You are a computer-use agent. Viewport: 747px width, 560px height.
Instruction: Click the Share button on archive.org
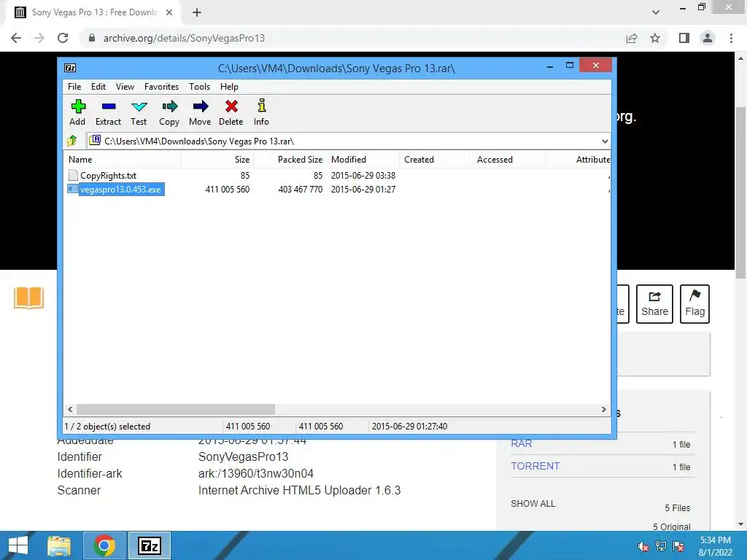click(654, 304)
